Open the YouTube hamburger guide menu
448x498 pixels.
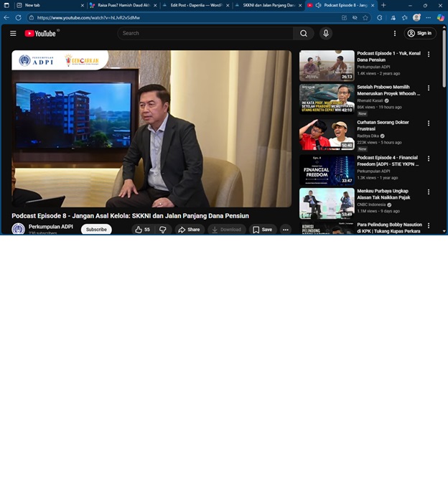(13, 33)
